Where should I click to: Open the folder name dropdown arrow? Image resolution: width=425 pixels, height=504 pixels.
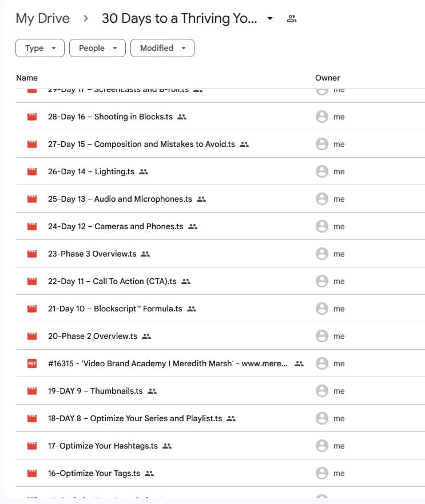point(270,18)
